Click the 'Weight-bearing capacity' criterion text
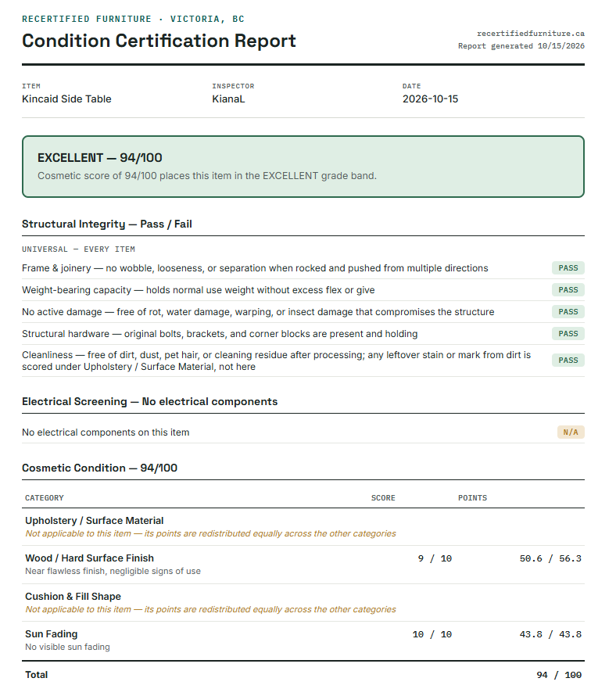This screenshot has width=616, height=696. pos(199,290)
